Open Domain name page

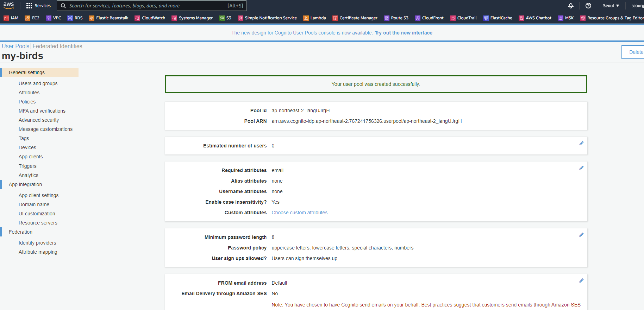click(34, 204)
